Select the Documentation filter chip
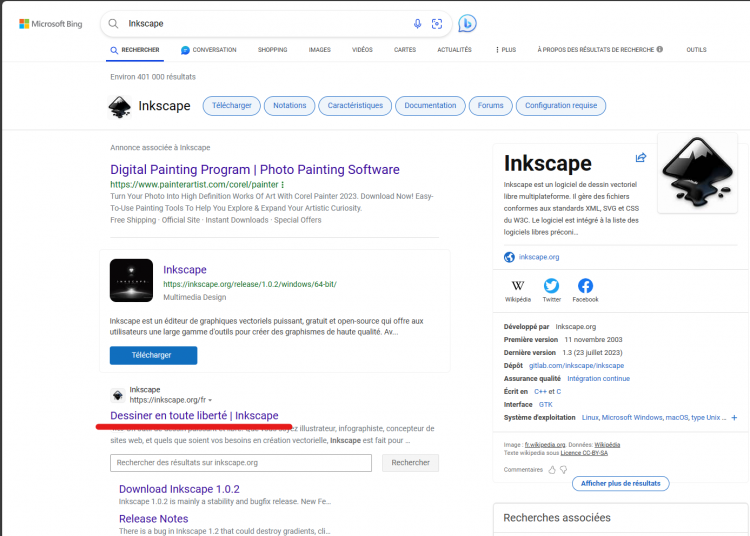The height and width of the screenshot is (536, 750). (x=430, y=106)
